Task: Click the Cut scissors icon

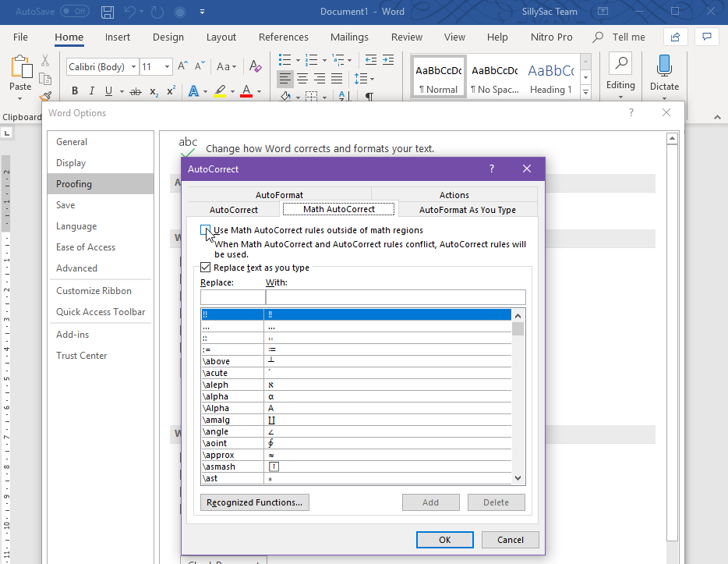Action: pos(45,60)
